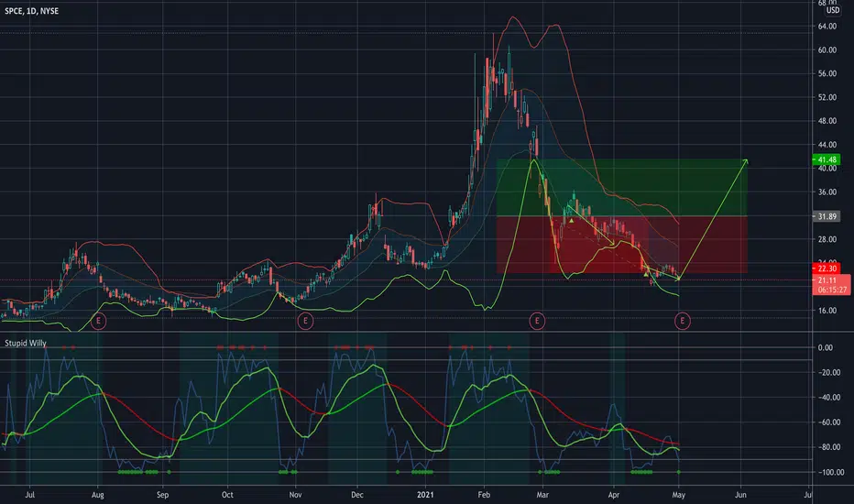Click the earnings E marker near November
Viewport: 854px width, 504px height.
tap(305, 321)
